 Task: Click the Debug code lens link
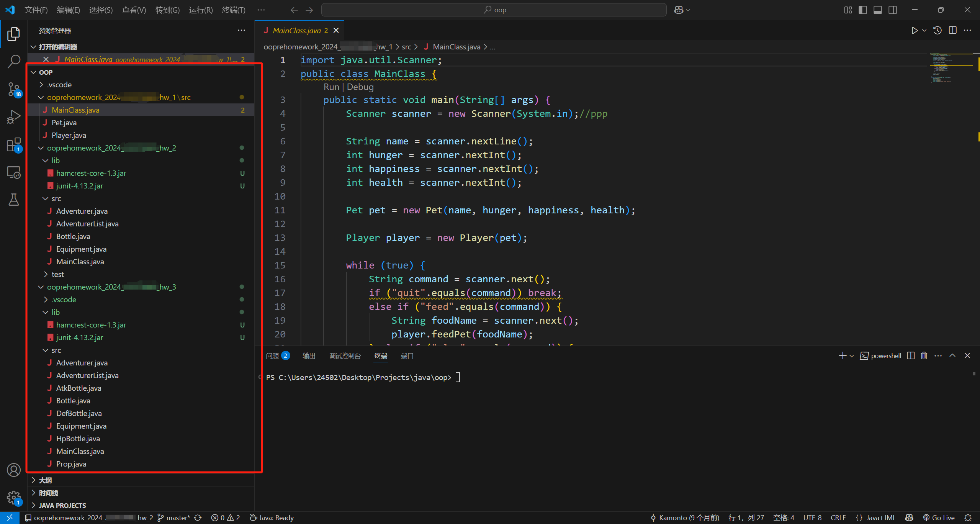coord(360,87)
